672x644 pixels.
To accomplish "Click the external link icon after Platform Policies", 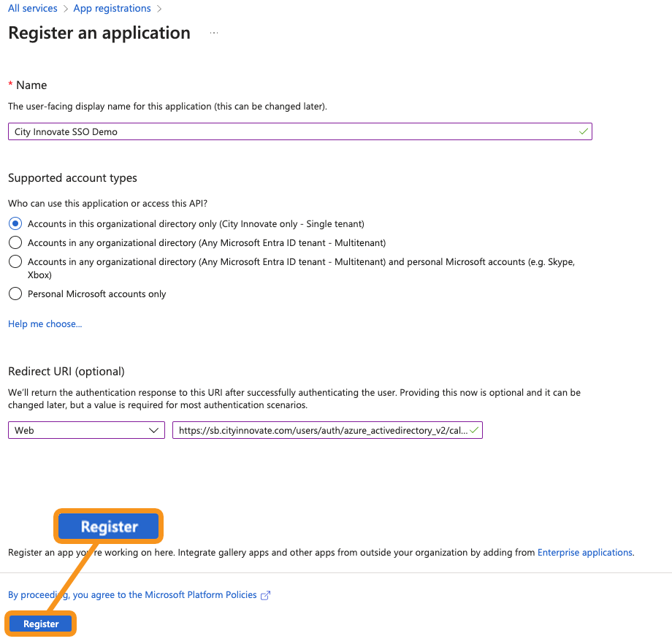I will point(266,595).
